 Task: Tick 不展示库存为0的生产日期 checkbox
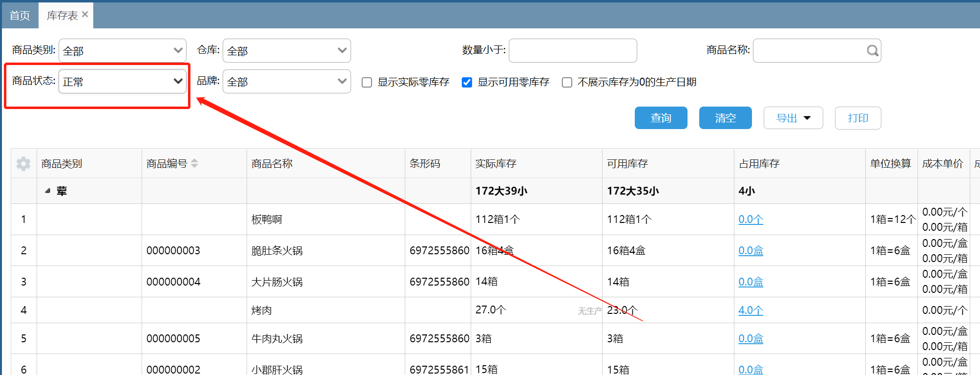567,82
